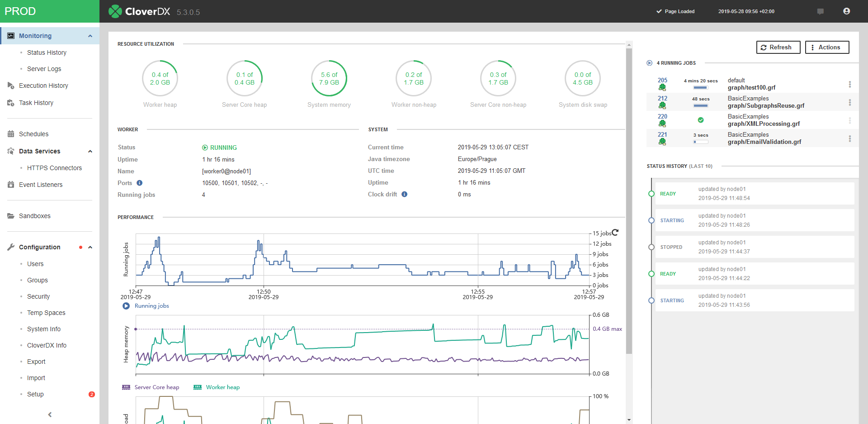Click the progress bar of job 212

(x=701, y=105)
